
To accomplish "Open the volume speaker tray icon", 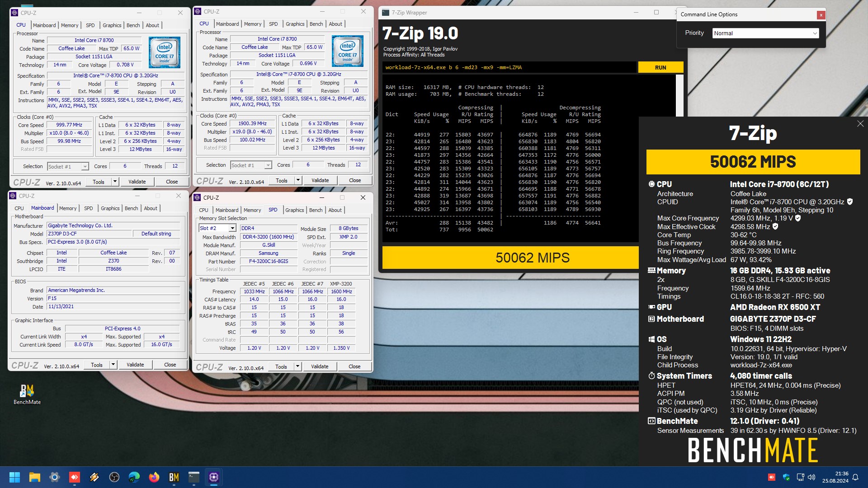I will (811, 477).
